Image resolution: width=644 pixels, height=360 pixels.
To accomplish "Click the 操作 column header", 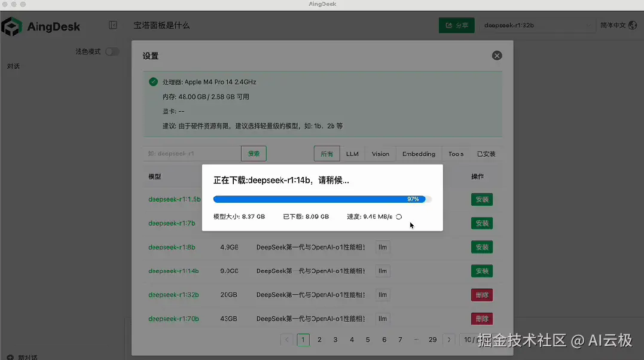I will (x=477, y=176).
